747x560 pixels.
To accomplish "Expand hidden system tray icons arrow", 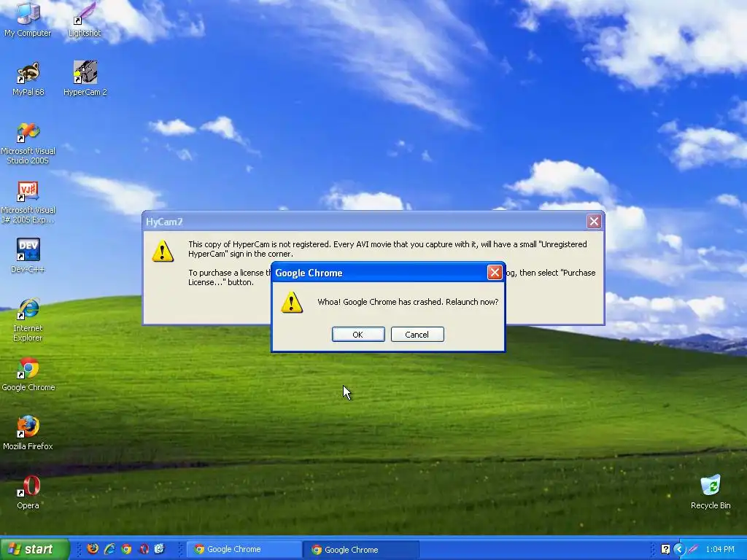I will pos(679,550).
